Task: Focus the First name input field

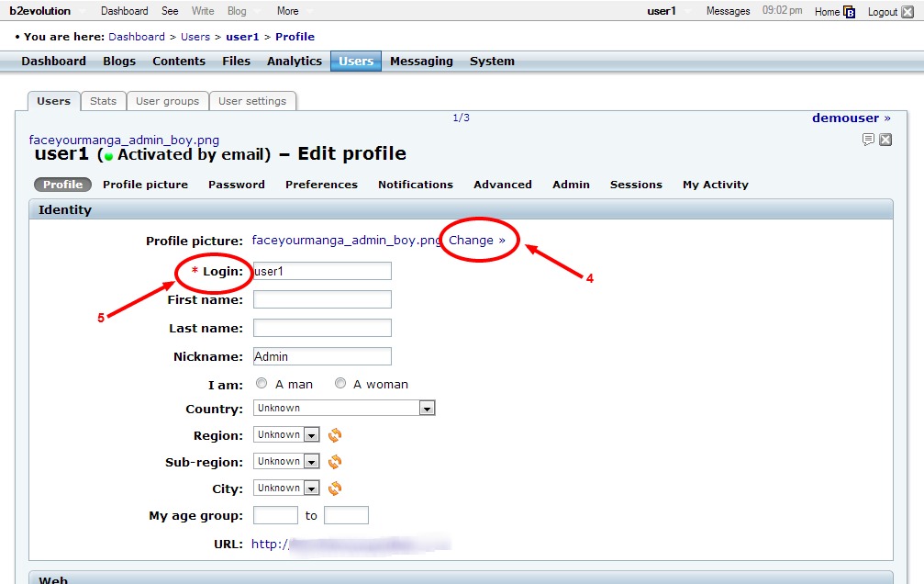Action: point(322,299)
